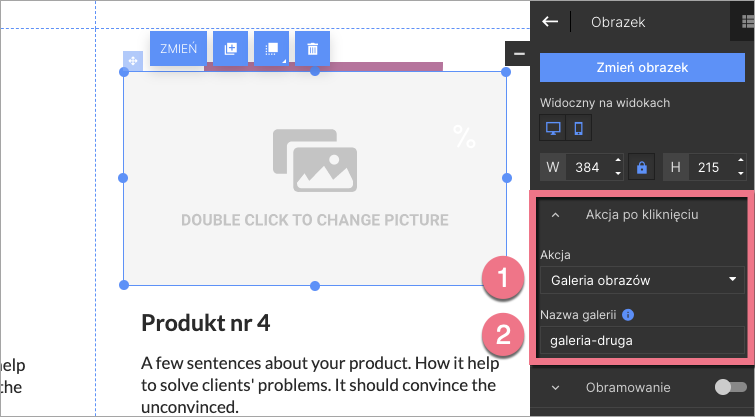Click the minus collapse button beside panel
The width and height of the screenshot is (755, 417).
(518, 53)
